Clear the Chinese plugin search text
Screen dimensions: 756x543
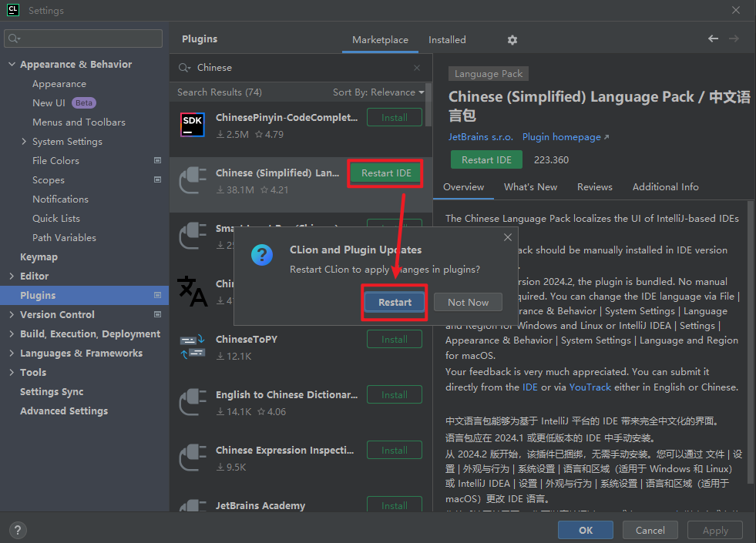417,68
